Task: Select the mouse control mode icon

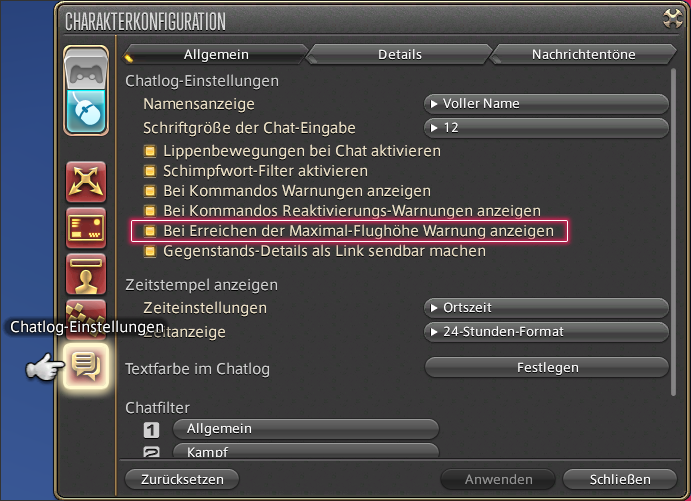Action: [x=86, y=111]
